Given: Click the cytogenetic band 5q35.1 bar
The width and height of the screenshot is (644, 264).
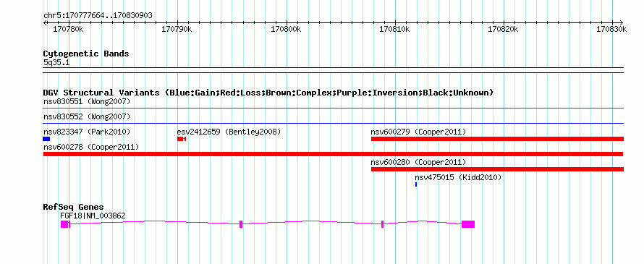Looking at the screenshot, I should pos(333,70).
